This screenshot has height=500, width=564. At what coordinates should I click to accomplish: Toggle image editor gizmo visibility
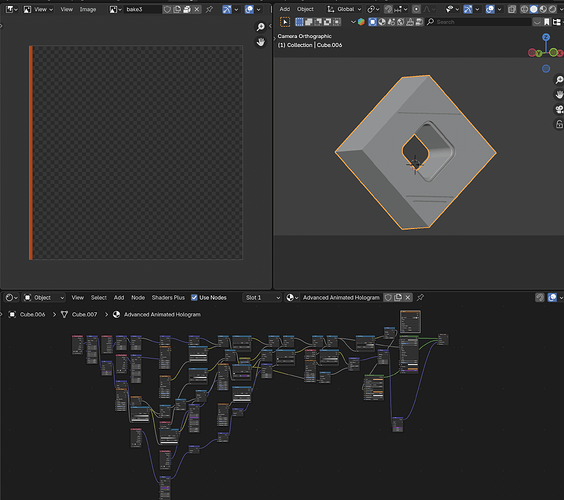(x=227, y=9)
